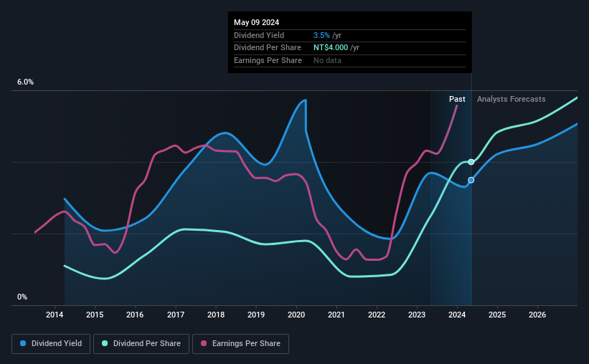Click the 2016 x-axis label
This screenshot has width=589, height=364.
tap(135, 315)
